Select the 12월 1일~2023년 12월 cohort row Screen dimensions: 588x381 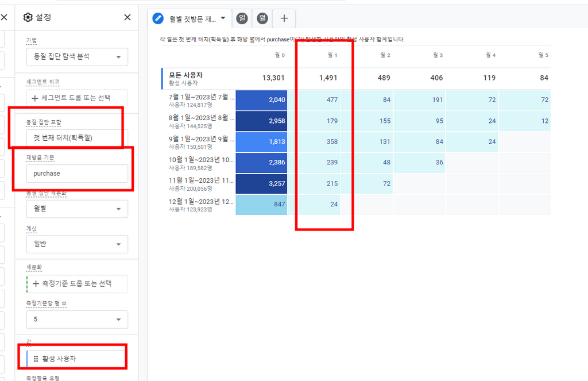[x=201, y=205]
